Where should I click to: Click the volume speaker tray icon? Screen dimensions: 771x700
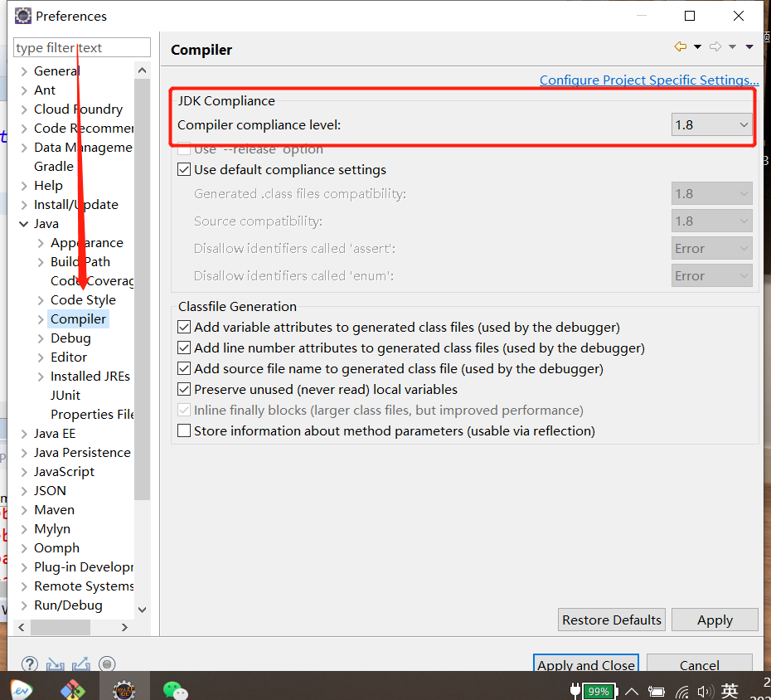click(705, 692)
